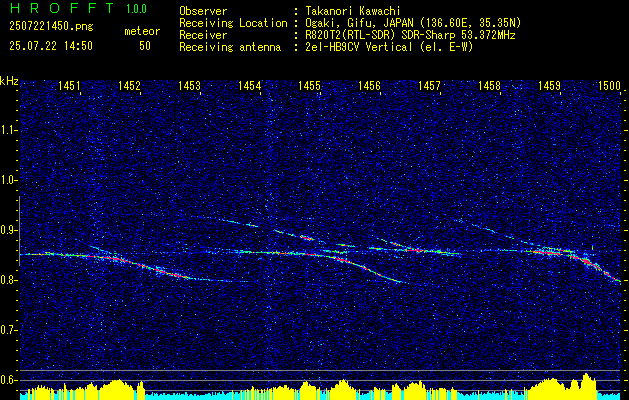Select the 1.1 frequency axis label
Image resolution: width=629 pixels, height=400 pixels.
coord(8,130)
